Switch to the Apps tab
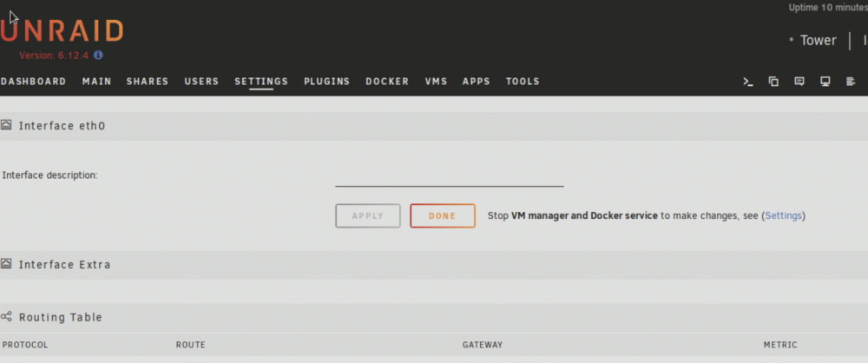868x363 pixels. click(x=476, y=82)
